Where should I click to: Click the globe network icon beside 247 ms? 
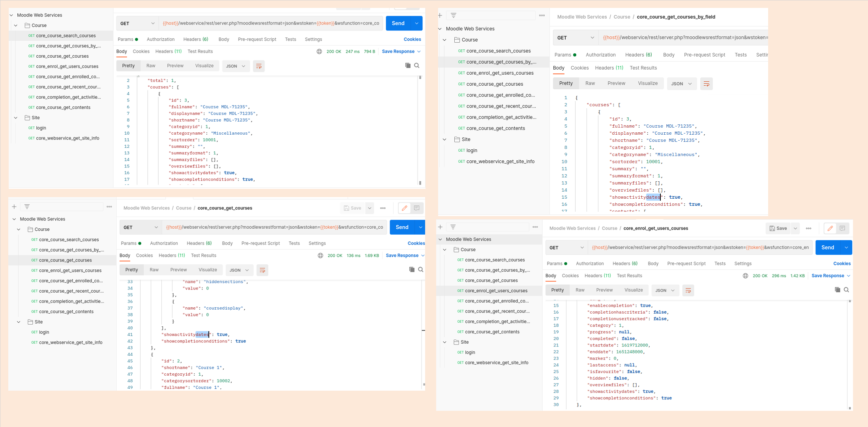319,51
